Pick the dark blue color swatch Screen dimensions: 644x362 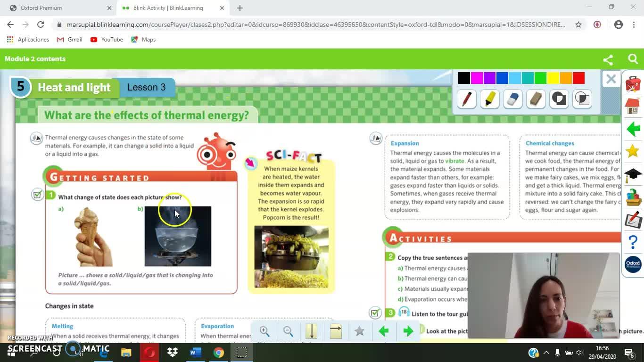[x=502, y=78]
